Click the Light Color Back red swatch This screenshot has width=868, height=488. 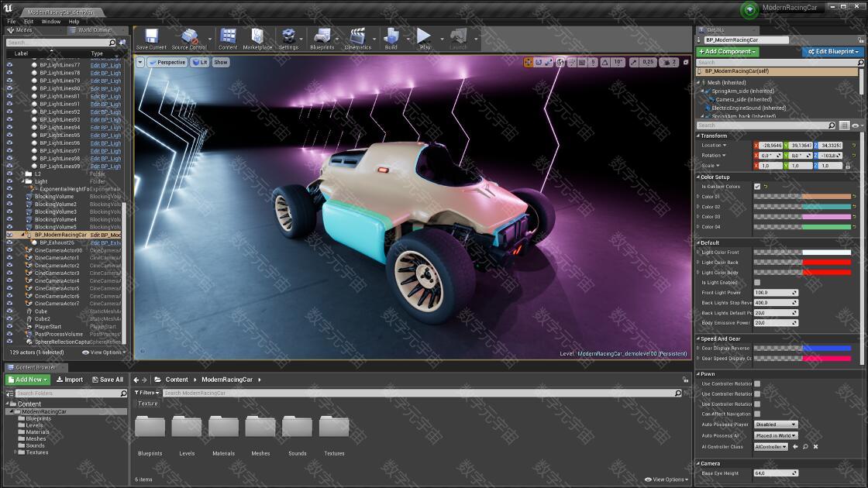coord(826,263)
